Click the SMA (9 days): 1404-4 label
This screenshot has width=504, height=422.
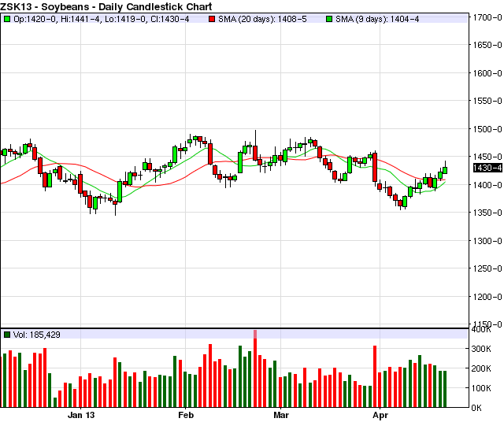pos(377,20)
